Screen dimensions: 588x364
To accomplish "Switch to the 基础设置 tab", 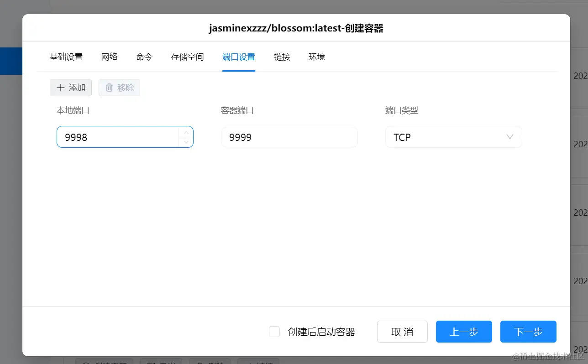I will [66, 57].
